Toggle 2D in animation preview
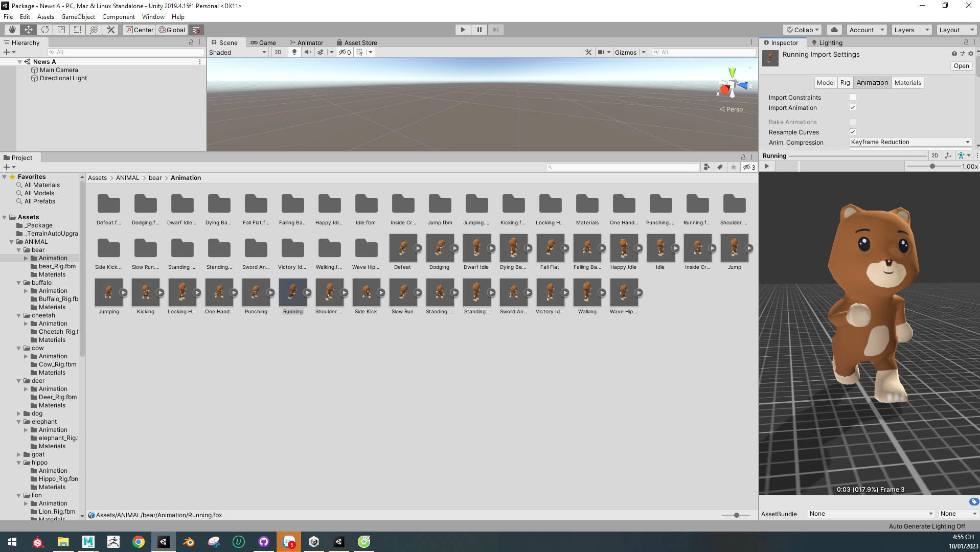980x552 pixels. coord(935,155)
